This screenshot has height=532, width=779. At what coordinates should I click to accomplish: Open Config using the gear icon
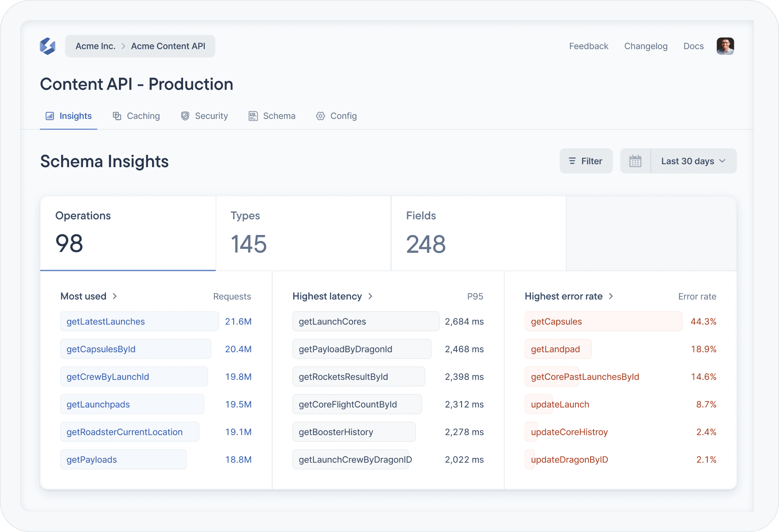[x=320, y=116]
